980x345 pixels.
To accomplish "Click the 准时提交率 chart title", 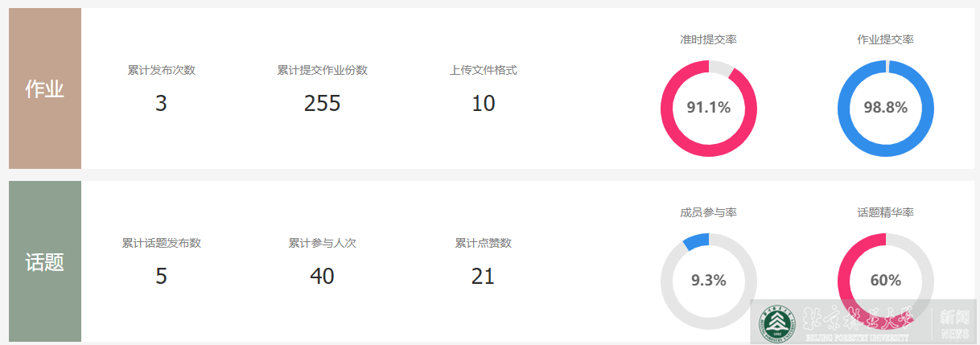I will 708,39.
